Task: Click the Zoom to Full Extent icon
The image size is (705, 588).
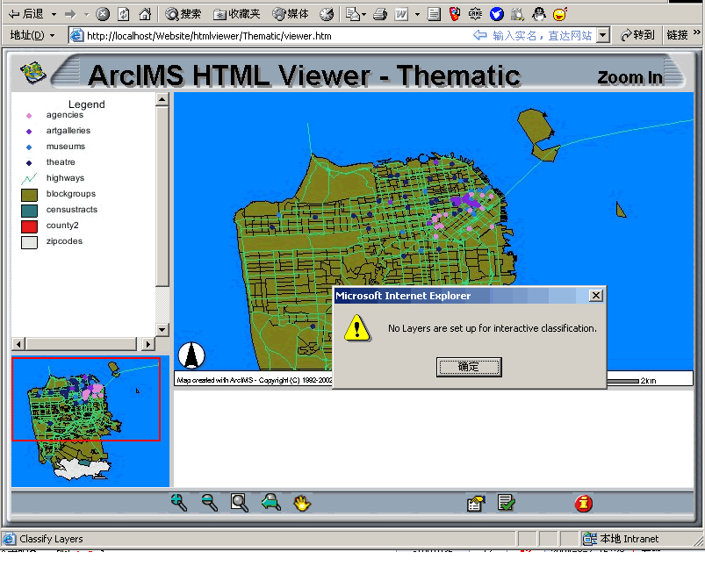Action: click(x=239, y=503)
